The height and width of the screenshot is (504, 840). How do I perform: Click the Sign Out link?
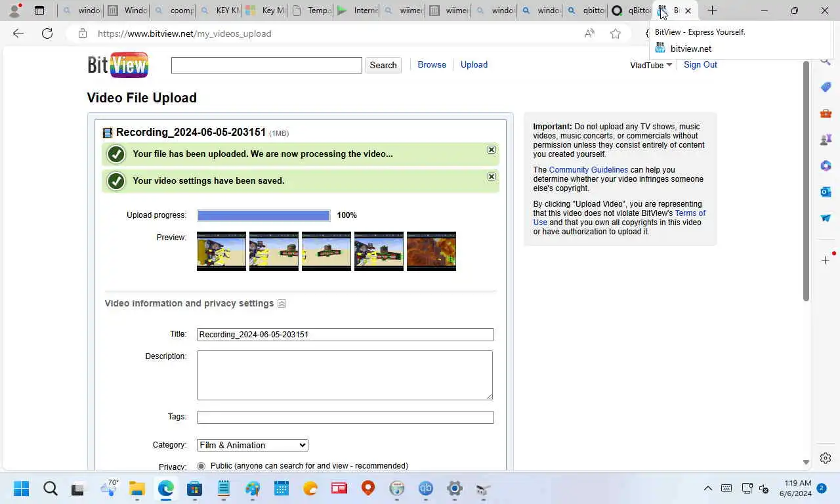[x=700, y=64]
